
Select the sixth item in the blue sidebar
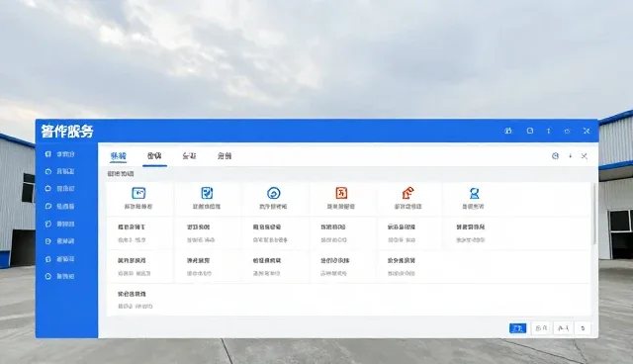pos(60,241)
